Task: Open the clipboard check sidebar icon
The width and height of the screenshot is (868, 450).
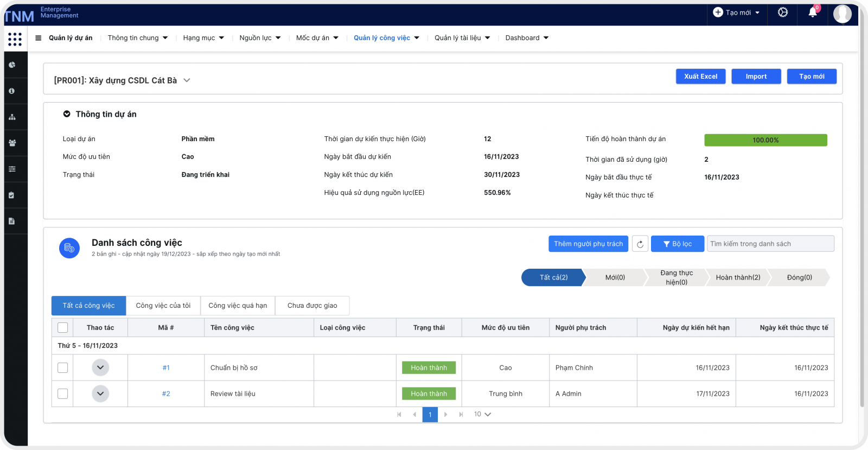Action: point(12,195)
